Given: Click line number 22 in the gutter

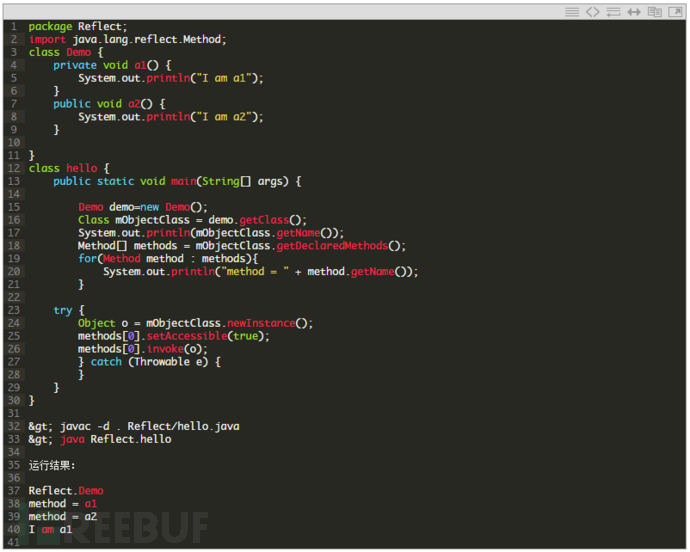Looking at the screenshot, I should point(14,298).
